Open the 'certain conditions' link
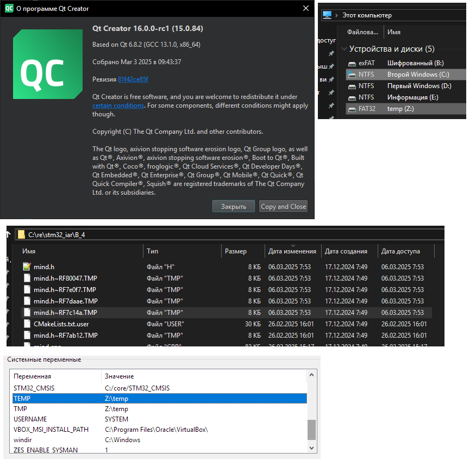Viewport: 476px width, 459px height. click(x=118, y=106)
